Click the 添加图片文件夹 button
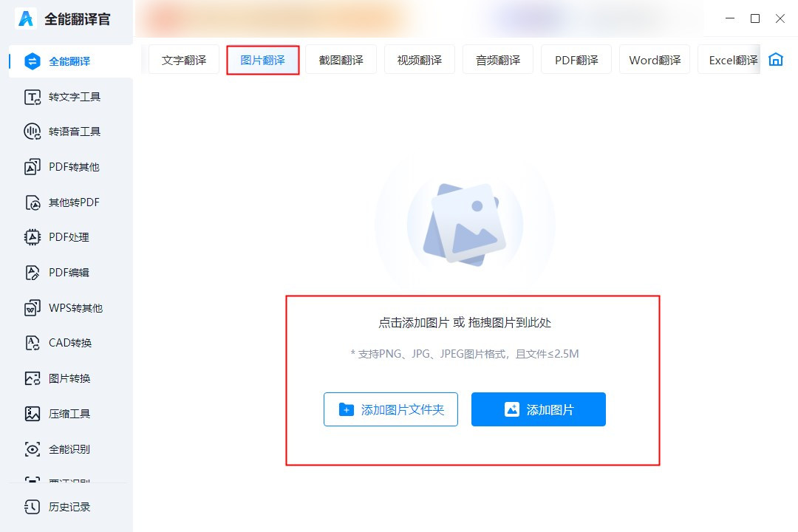This screenshot has width=798, height=532. [x=391, y=409]
